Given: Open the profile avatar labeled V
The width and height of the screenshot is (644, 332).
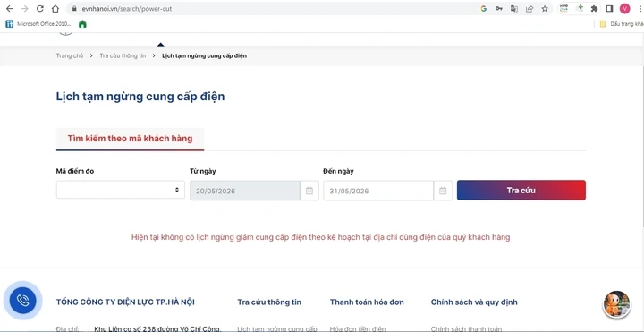Looking at the screenshot, I should tap(624, 9).
